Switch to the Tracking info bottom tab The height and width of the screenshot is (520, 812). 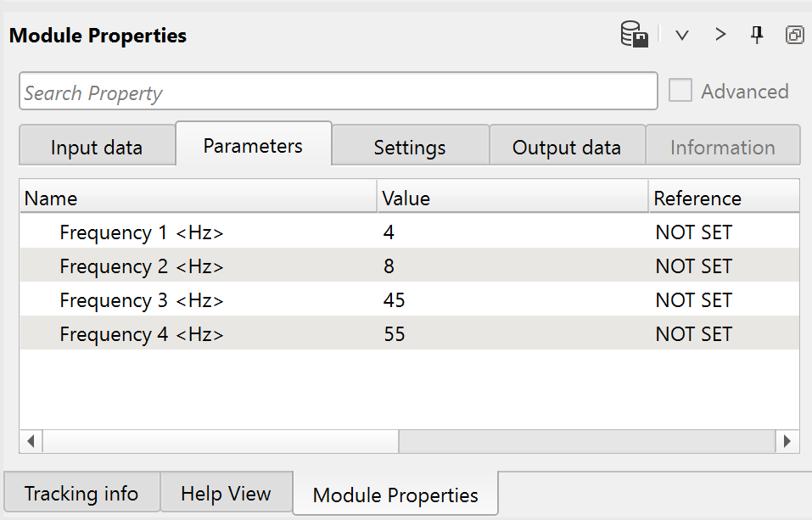(81, 493)
